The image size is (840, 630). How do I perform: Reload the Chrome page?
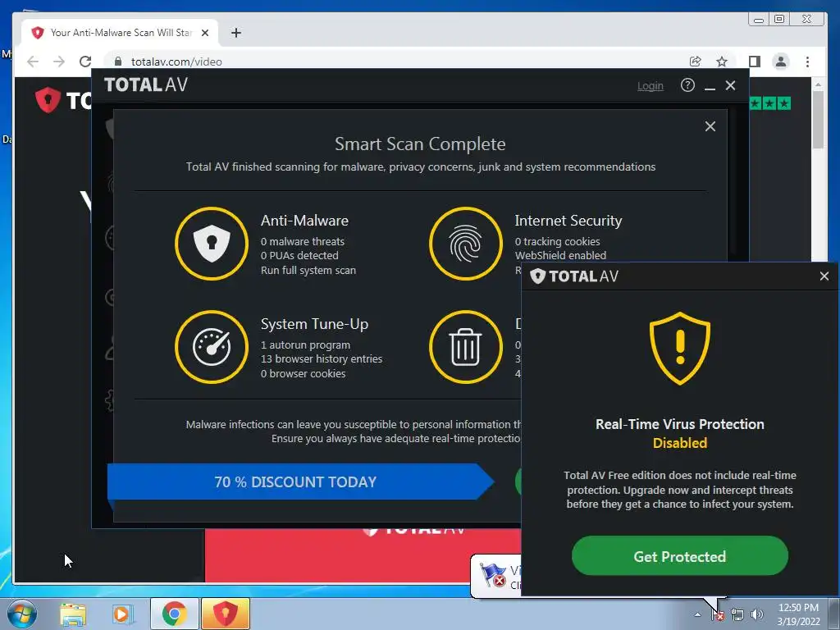[85, 62]
